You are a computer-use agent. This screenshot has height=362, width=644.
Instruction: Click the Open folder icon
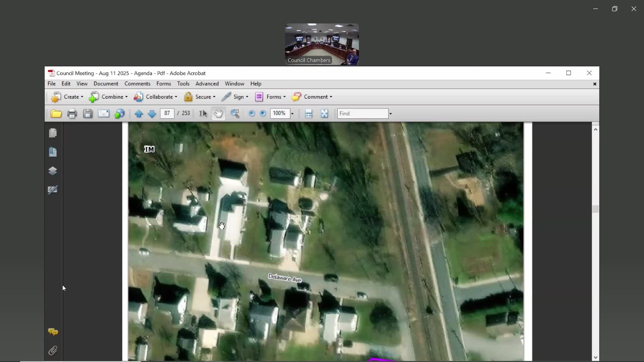tap(56, 114)
